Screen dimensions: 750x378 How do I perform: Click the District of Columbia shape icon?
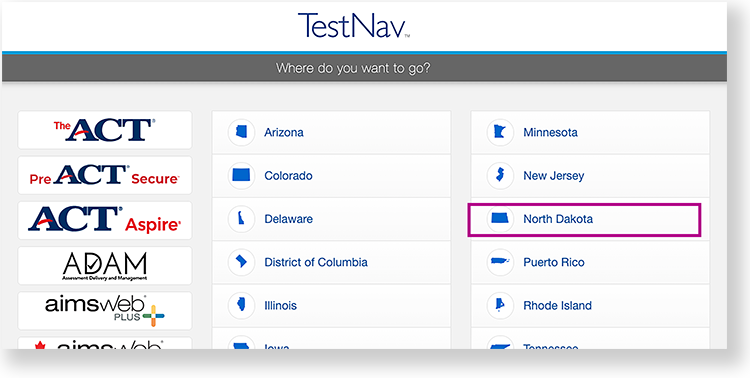pos(242,262)
